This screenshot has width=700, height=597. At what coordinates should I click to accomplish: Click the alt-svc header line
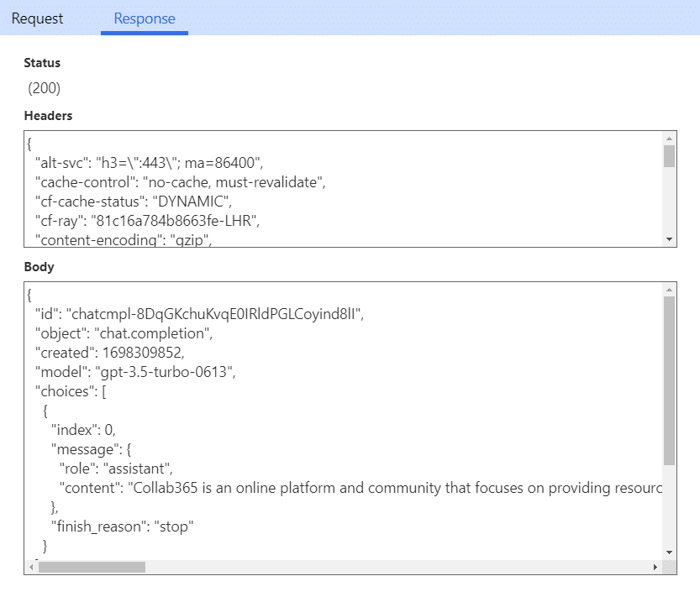click(x=149, y=163)
